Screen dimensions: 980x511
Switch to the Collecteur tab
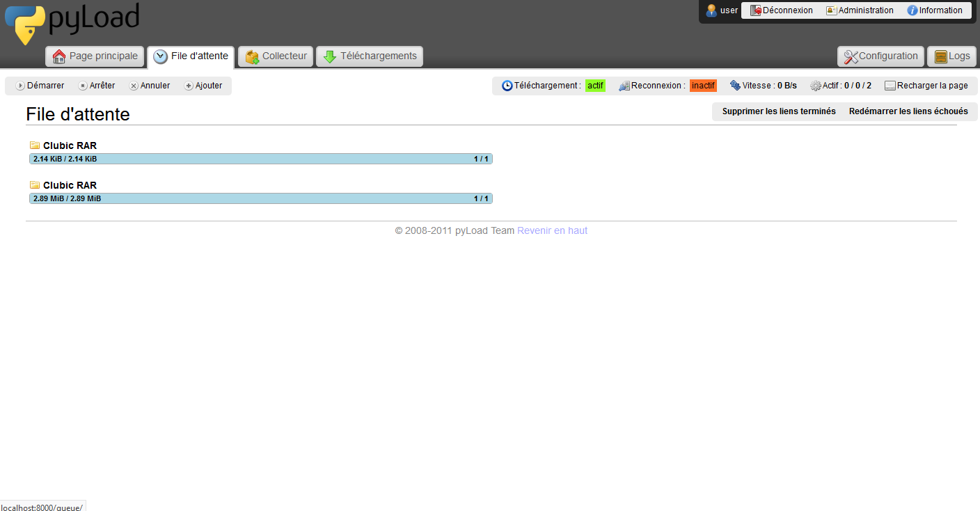pyautogui.click(x=276, y=56)
